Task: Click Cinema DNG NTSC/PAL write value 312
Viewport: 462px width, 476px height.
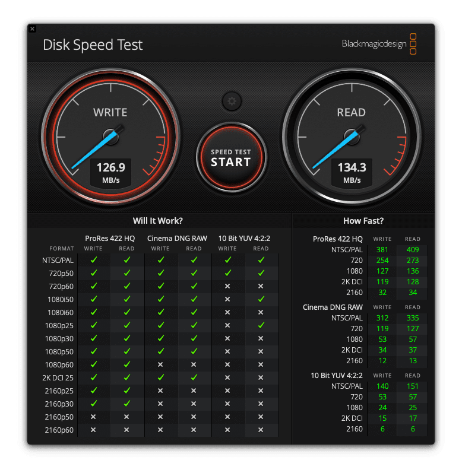Action: [382, 318]
